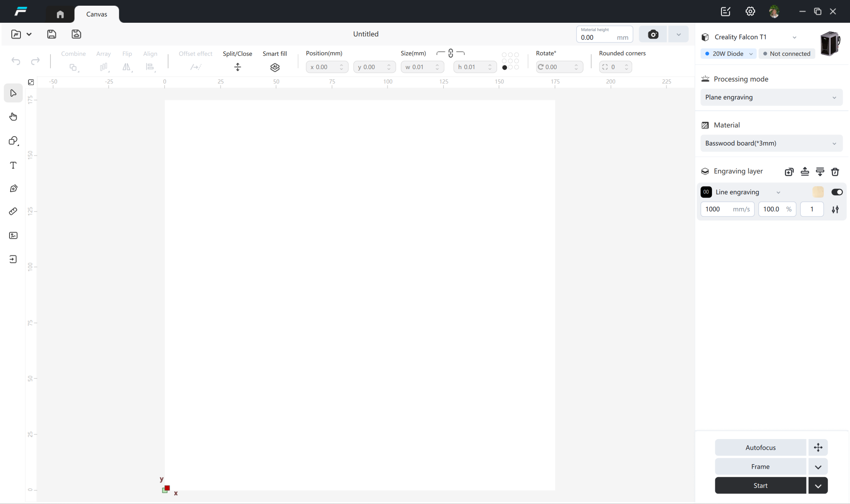Click the Autofocus button

(760, 447)
